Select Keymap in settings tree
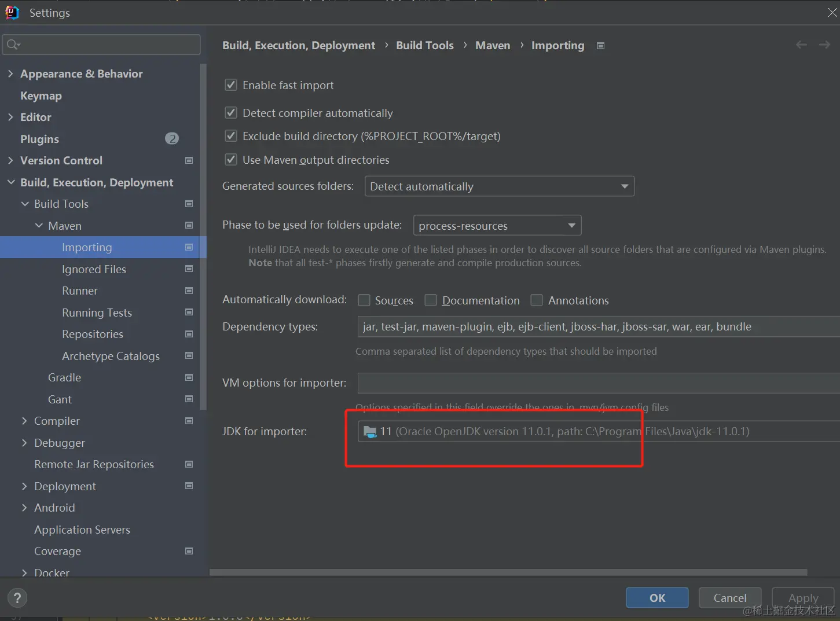This screenshot has width=840, height=621. click(x=41, y=95)
